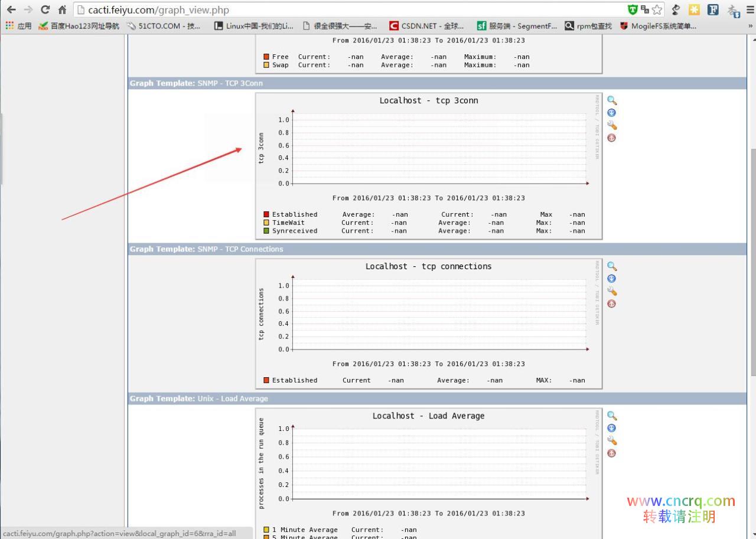
Task: Open tcp 3conn graph wrench properties
Action: pos(612,125)
